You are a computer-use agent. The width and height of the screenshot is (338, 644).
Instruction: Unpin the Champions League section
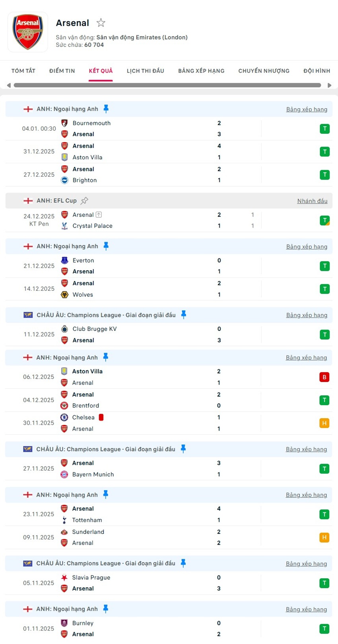183,314
